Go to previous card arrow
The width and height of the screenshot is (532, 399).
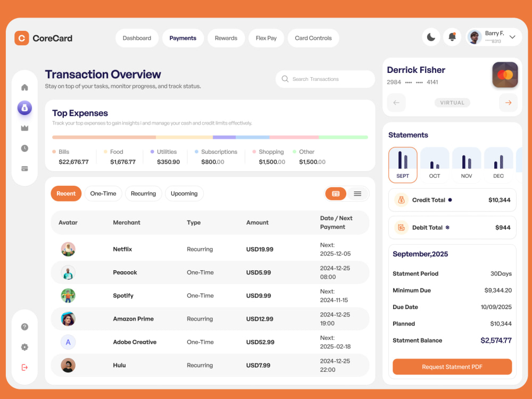click(x=396, y=103)
